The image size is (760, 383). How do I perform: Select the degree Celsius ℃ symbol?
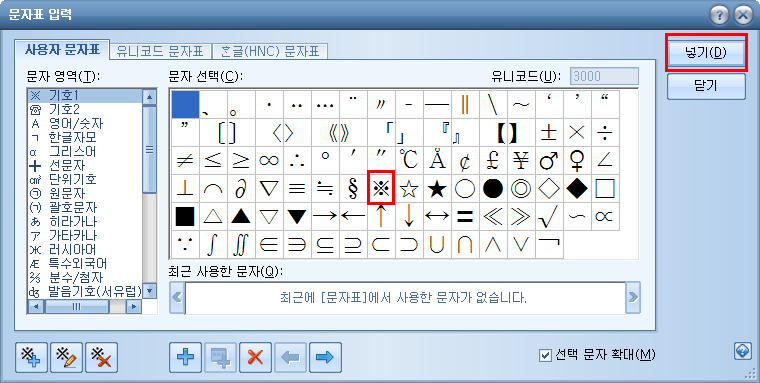click(409, 160)
